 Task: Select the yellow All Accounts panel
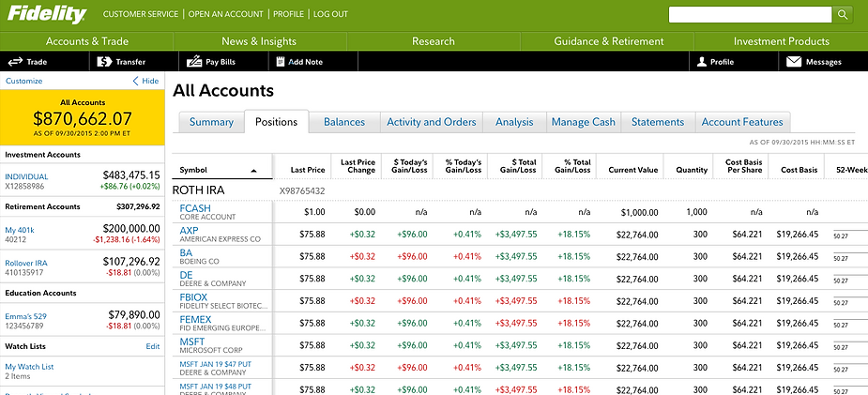[x=83, y=117]
